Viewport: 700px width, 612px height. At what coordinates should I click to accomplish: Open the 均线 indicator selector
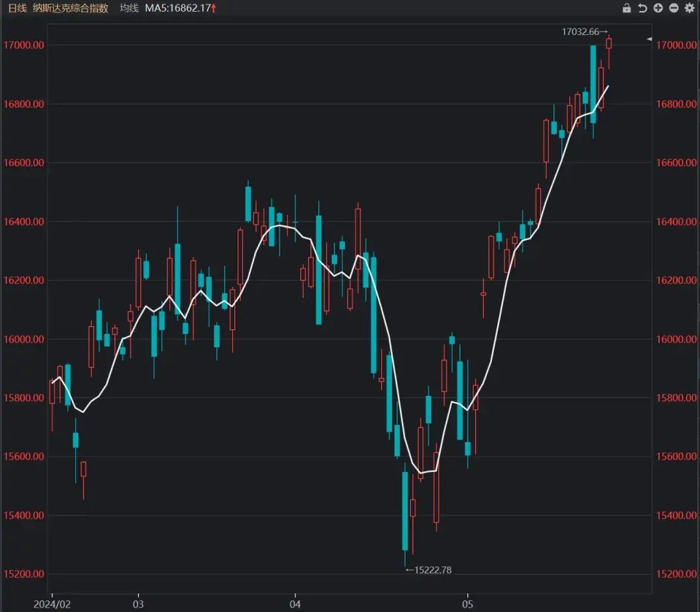(x=129, y=8)
